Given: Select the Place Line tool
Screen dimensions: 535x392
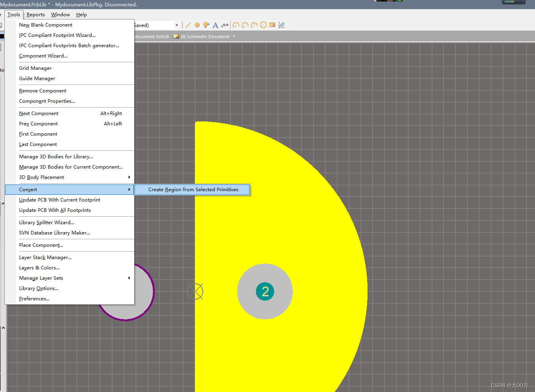Looking at the screenshot, I should [x=188, y=25].
